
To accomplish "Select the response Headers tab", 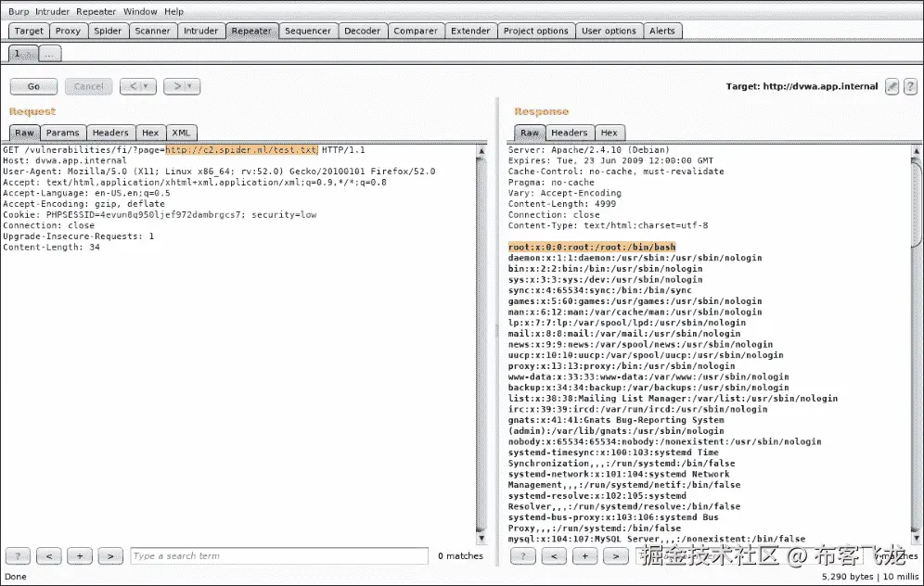I will [570, 133].
